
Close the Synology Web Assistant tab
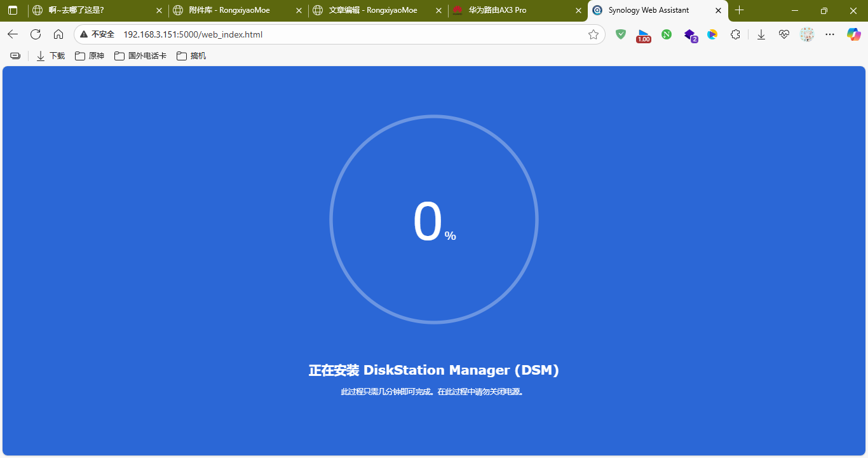tap(718, 10)
